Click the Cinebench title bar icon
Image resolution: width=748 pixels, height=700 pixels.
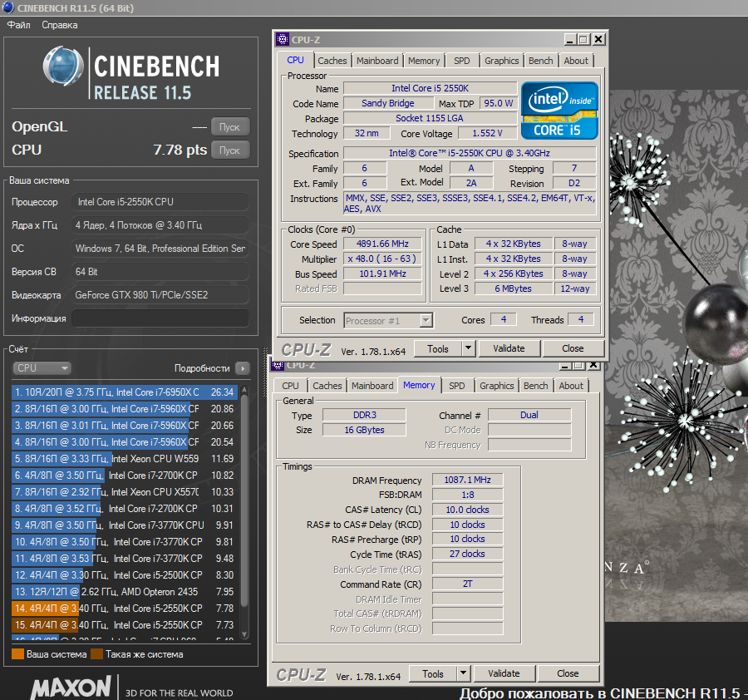(x=8, y=7)
